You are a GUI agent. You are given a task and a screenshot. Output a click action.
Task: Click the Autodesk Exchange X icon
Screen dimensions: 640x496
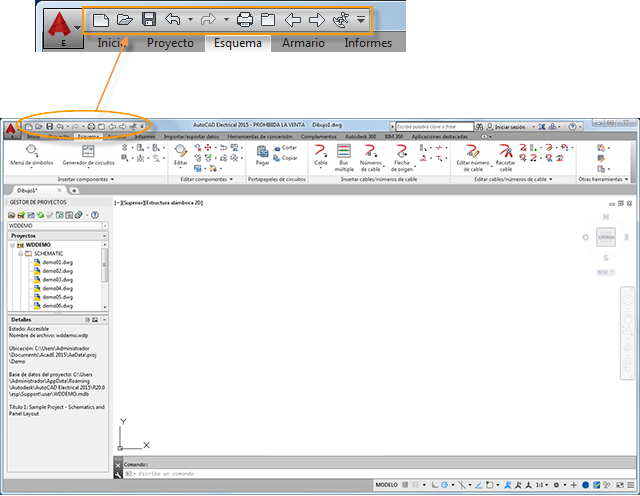tap(542, 127)
